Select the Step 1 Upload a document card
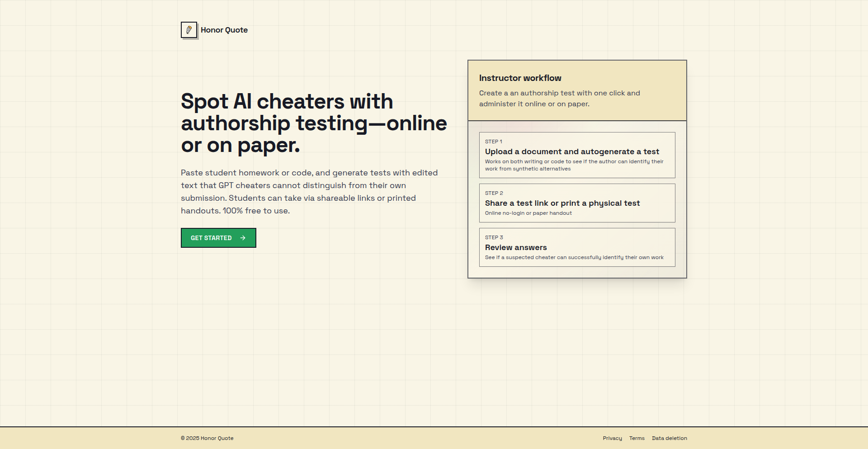Image resolution: width=868 pixels, height=449 pixels. (x=577, y=155)
